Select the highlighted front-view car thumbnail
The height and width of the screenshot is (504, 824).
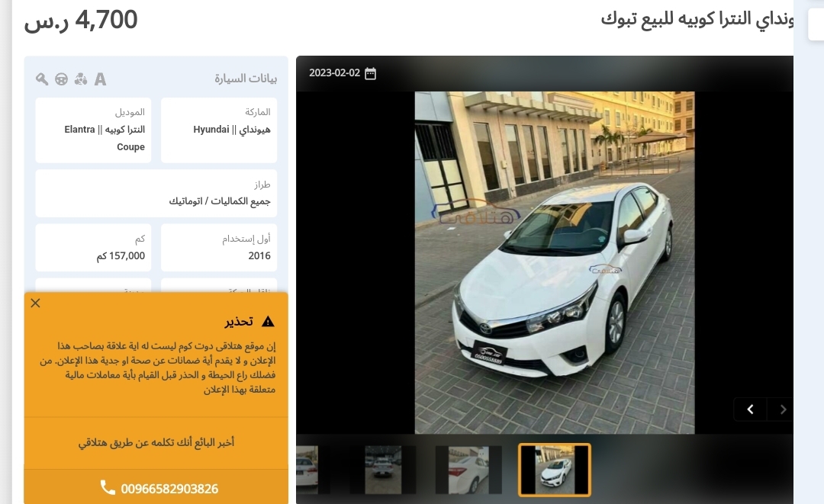tap(555, 470)
